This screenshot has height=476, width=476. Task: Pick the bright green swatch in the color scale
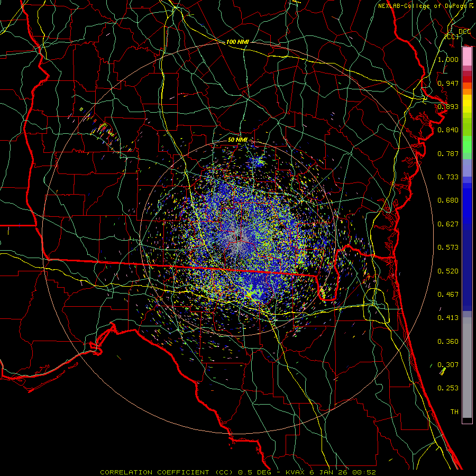coord(467,144)
